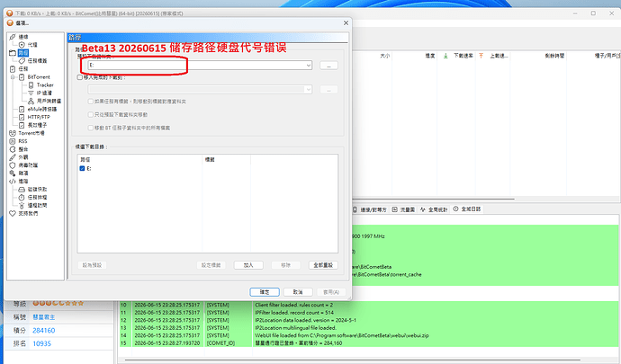Toggle 移動 BT 任務子資料夾 files checkbox
This screenshot has width=621, height=364.
coord(90,129)
